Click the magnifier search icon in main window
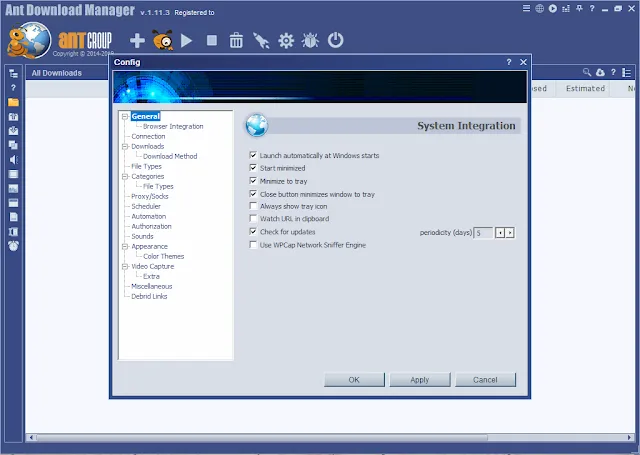640x455 pixels. tap(587, 72)
